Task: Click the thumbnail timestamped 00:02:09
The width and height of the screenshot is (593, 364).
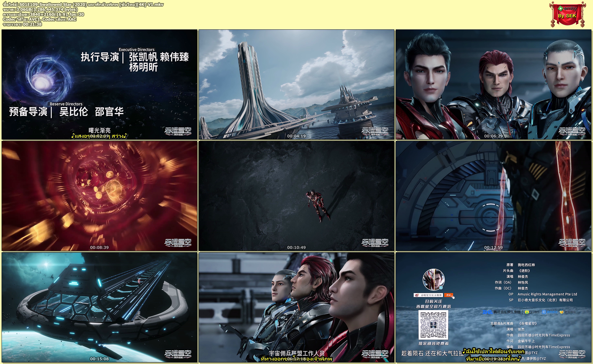Action: click(x=99, y=84)
